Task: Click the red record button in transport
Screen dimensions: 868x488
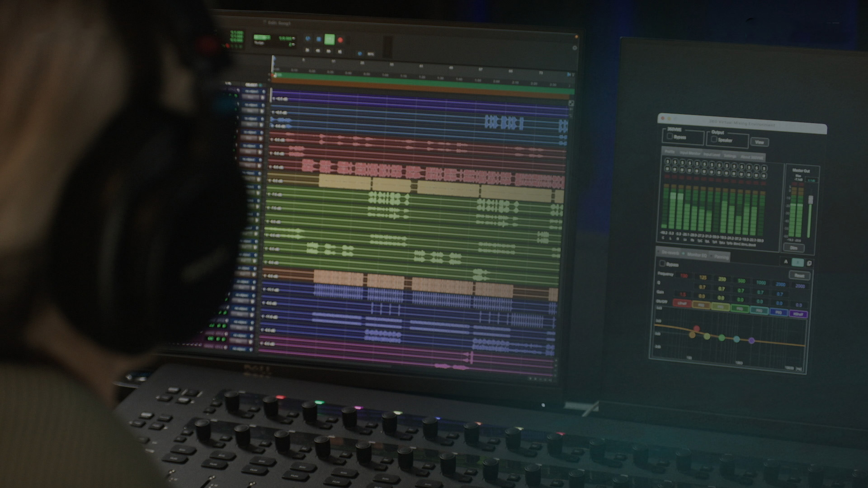Action: (340, 40)
